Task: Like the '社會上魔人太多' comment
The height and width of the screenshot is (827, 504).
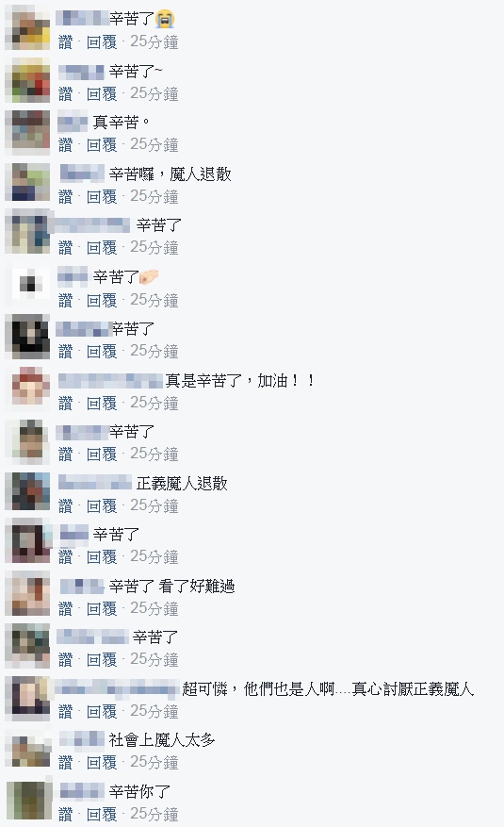Action: [65, 762]
